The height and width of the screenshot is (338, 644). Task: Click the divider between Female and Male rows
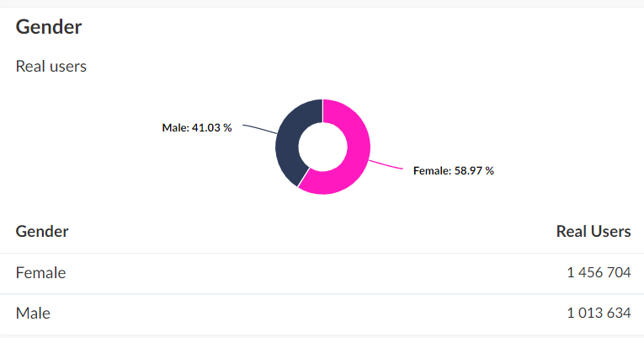(322, 294)
